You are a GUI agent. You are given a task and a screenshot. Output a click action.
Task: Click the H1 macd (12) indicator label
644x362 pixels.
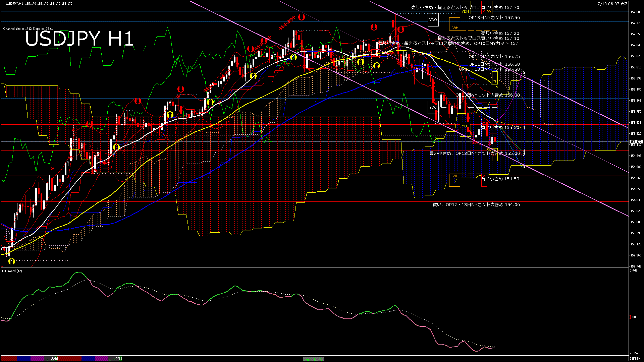pos(12,271)
